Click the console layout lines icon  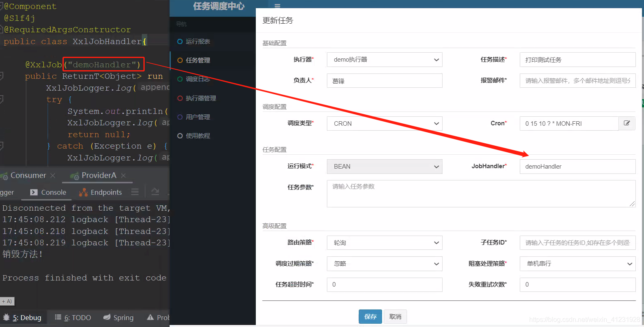point(135,192)
